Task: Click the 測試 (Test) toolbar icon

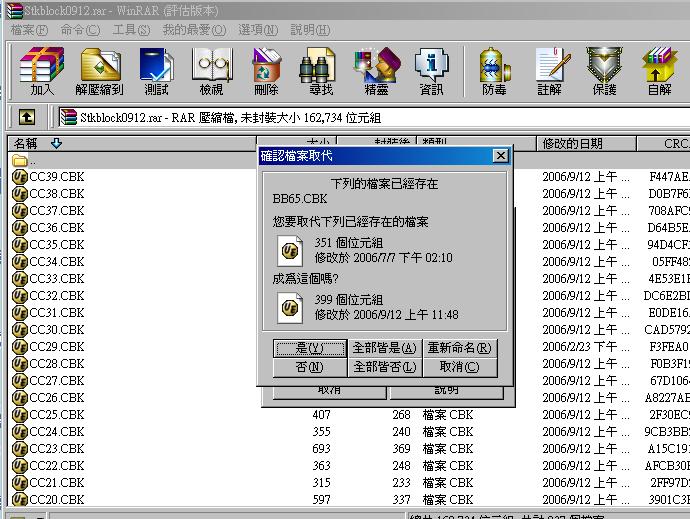Action: click(157, 72)
